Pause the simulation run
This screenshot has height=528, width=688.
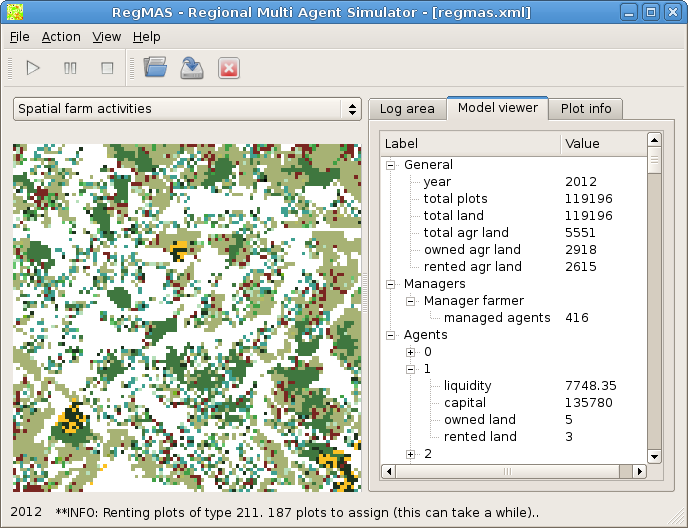pyautogui.click(x=70, y=68)
